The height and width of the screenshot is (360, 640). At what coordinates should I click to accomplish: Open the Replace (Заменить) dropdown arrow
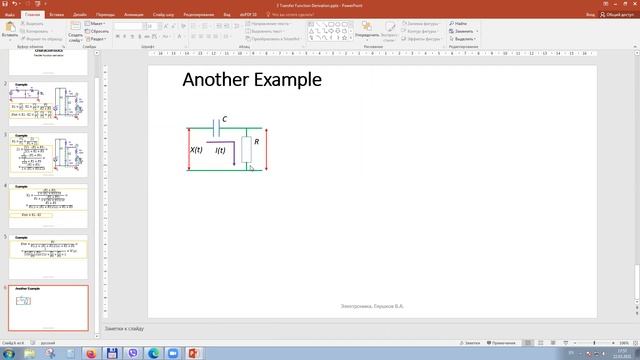[477, 31]
